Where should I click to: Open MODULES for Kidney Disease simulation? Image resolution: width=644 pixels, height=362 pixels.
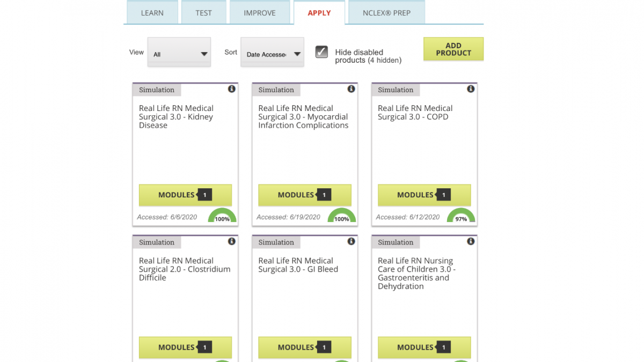[x=185, y=195]
